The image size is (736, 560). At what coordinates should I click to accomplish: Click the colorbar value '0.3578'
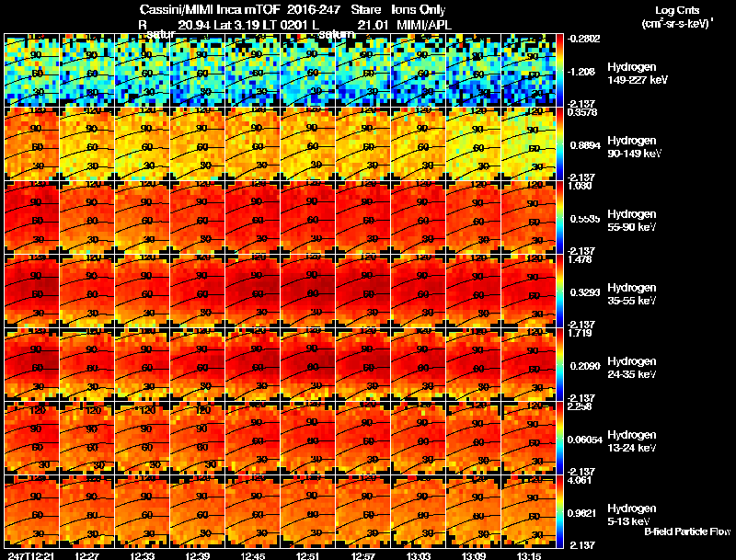tap(582, 112)
